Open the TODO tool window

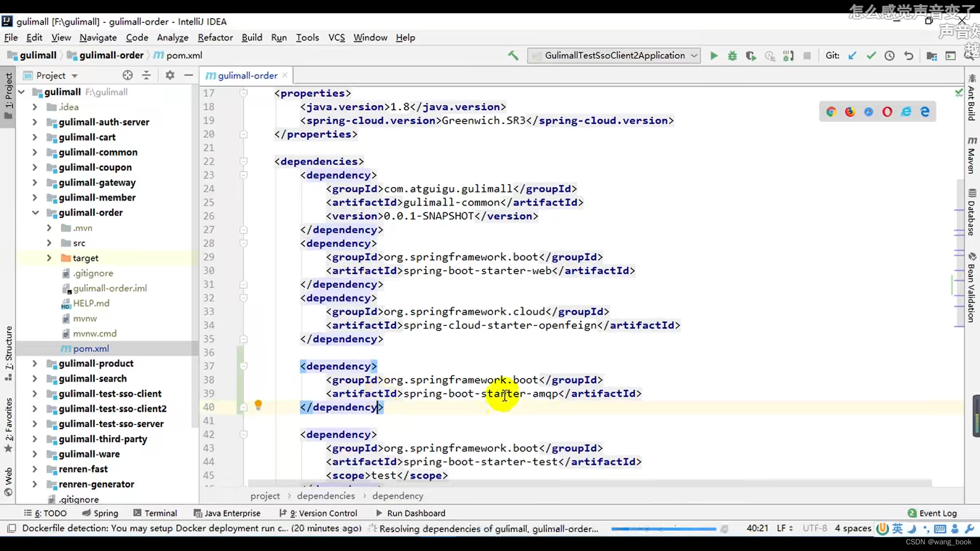[x=45, y=513]
